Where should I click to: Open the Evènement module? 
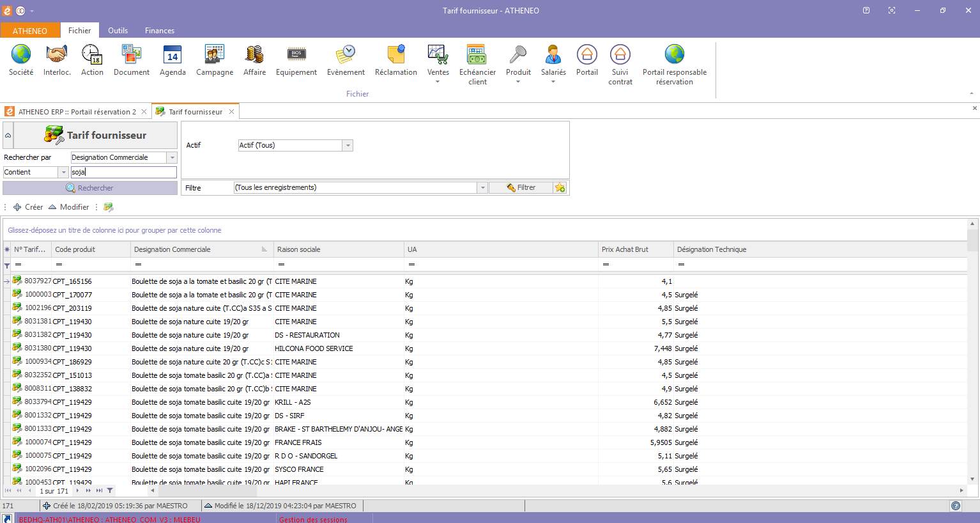click(x=346, y=60)
